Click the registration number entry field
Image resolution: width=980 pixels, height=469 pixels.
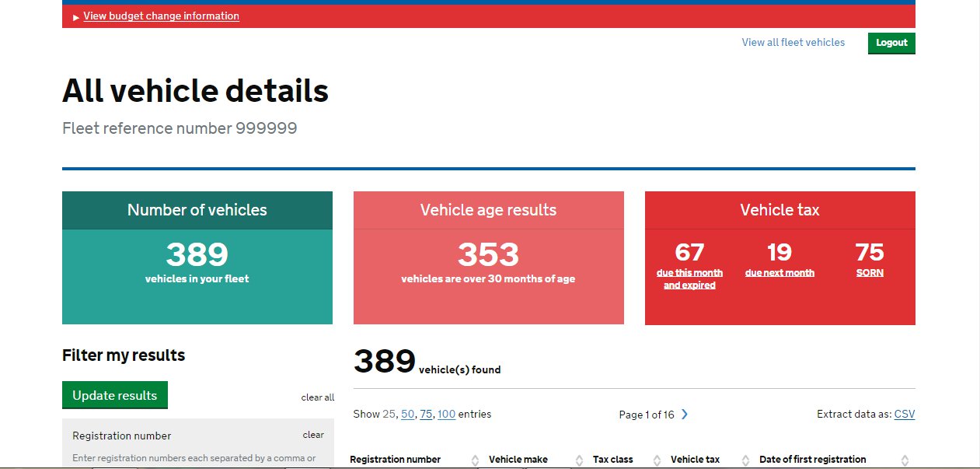(197, 463)
